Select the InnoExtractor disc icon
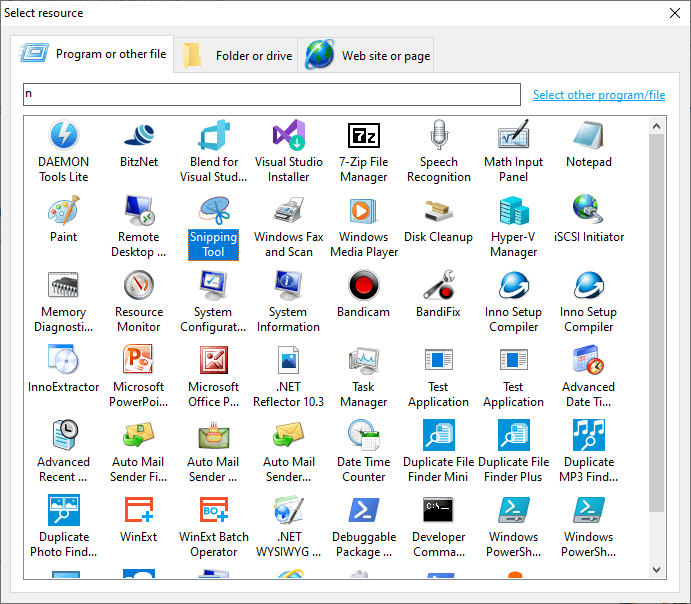 [64, 360]
